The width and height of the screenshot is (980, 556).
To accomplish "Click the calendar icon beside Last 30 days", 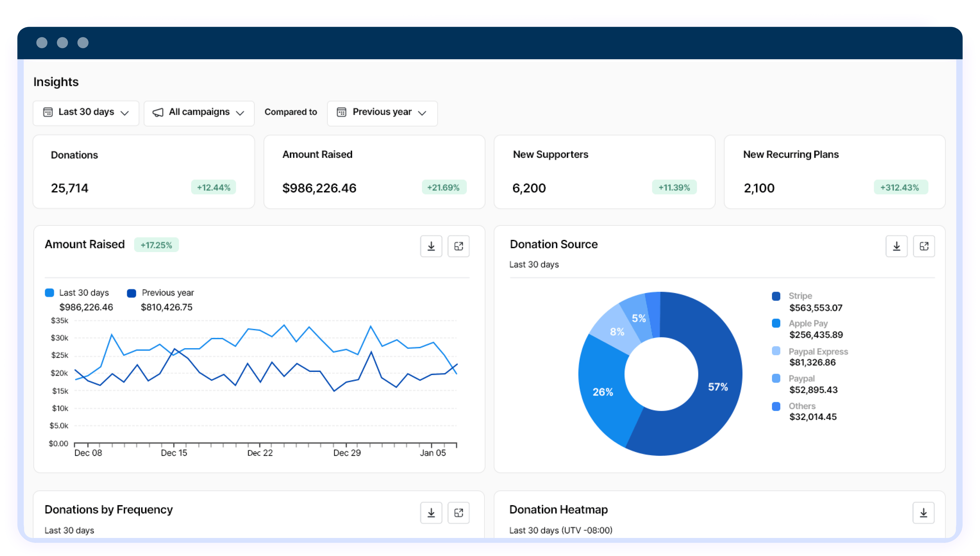I will 48,112.
